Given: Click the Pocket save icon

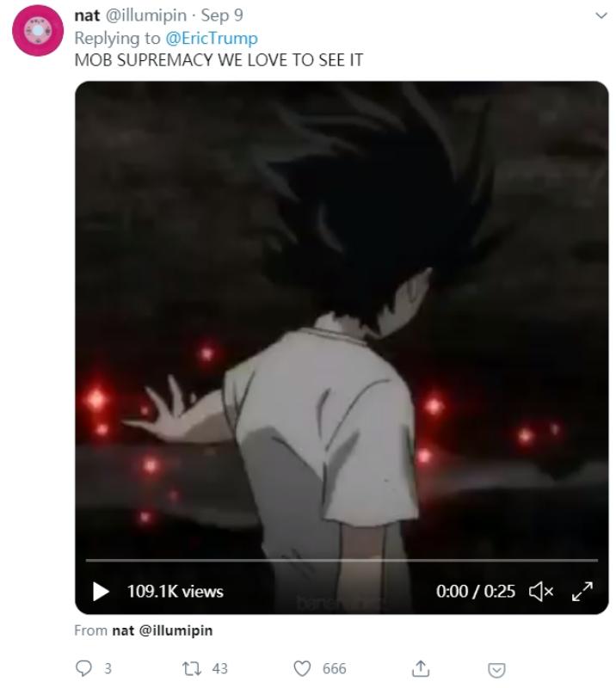Looking at the screenshot, I should 496,670.
